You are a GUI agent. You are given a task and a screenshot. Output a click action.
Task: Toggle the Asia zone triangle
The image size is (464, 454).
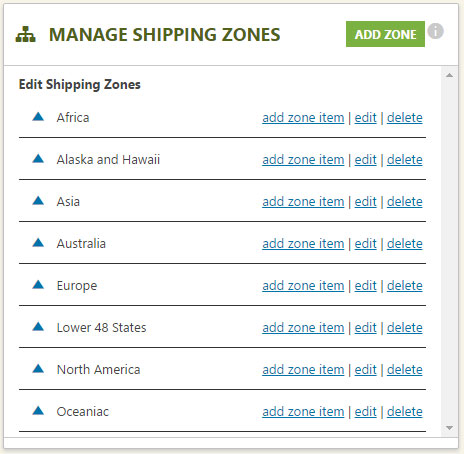38,200
